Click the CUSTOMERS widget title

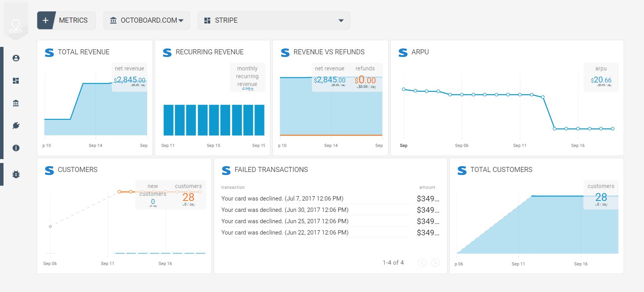tap(78, 170)
